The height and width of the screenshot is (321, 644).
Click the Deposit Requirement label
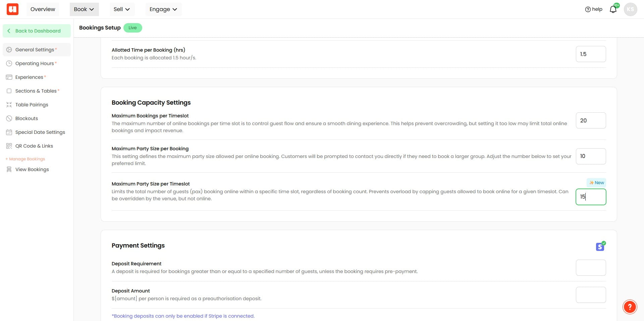137,264
